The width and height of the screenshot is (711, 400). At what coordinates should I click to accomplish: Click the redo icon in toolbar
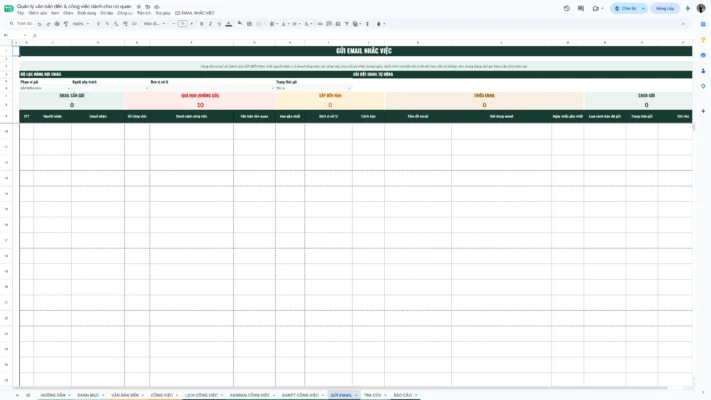tap(48, 24)
